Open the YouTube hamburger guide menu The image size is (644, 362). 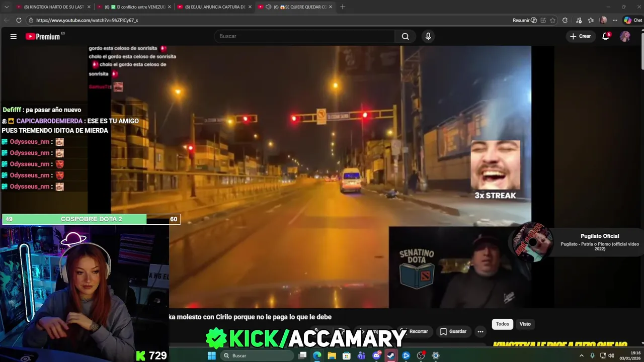(x=14, y=36)
